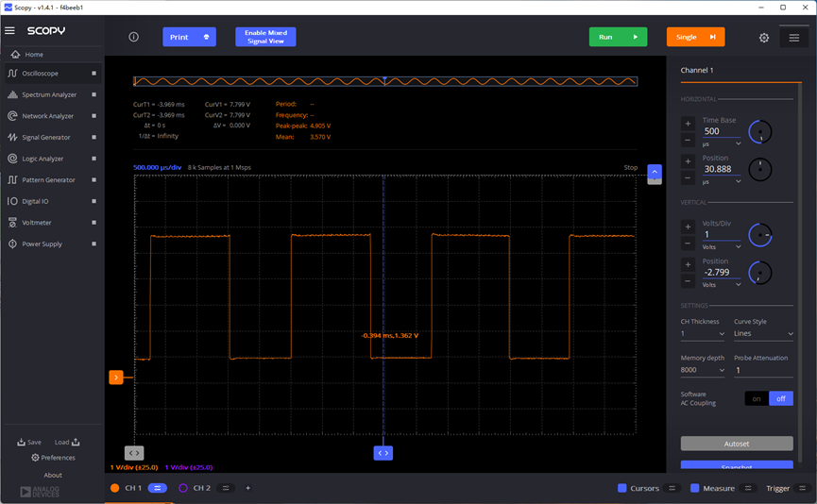817x504 pixels.
Task: Open Measure settings icon
Action: point(748,488)
